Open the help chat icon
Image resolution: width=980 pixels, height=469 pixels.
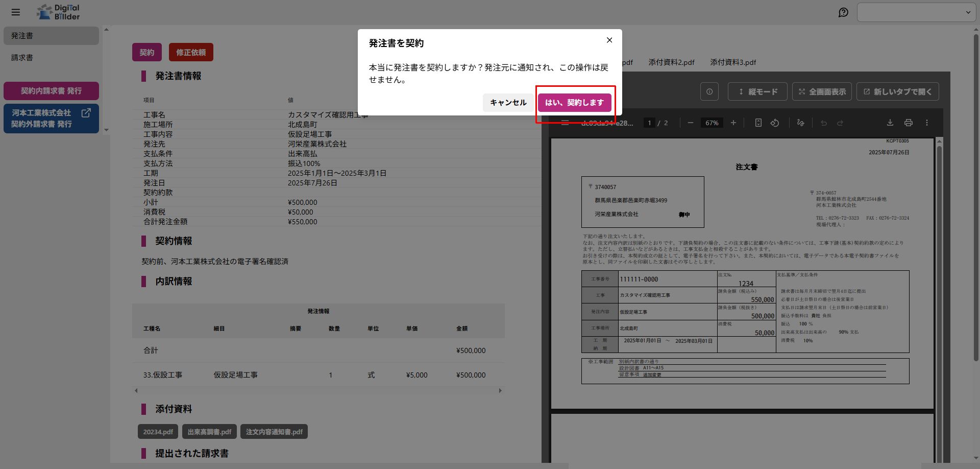point(843,12)
